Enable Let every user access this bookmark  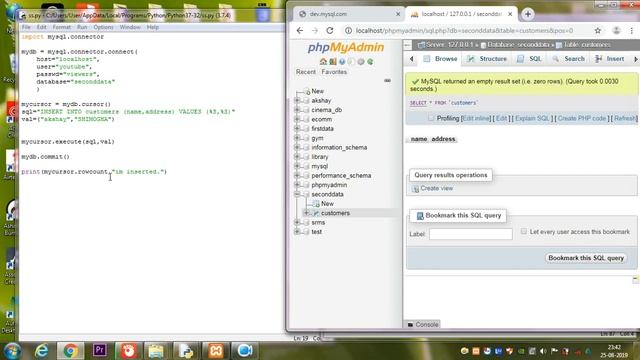coord(524,231)
